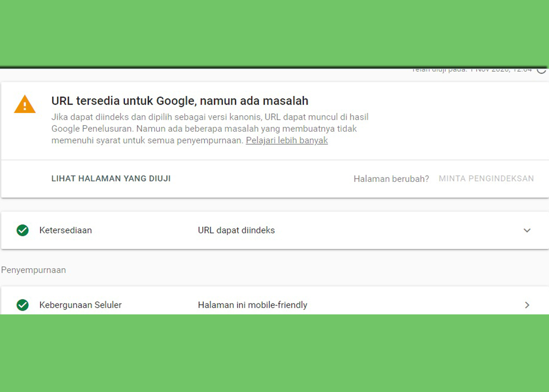Select the Ketersediaan row label
Viewport: 549px width, 392px height.
[x=65, y=230]
